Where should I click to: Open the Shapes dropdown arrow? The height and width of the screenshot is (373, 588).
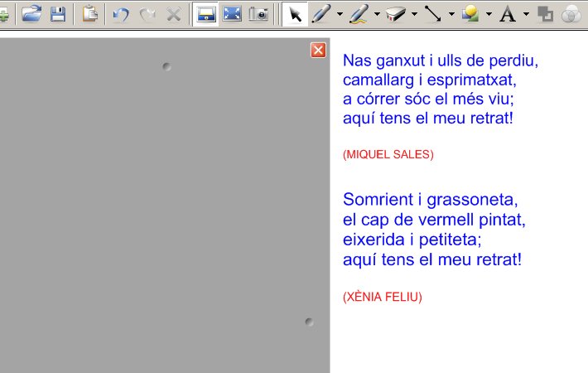(489, 14)
